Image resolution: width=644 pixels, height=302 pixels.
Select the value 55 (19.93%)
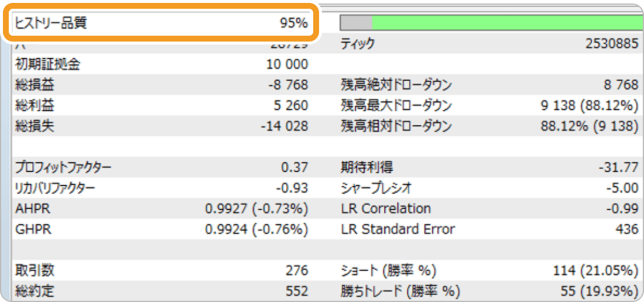pyautogui.click(x=600, y=291)
